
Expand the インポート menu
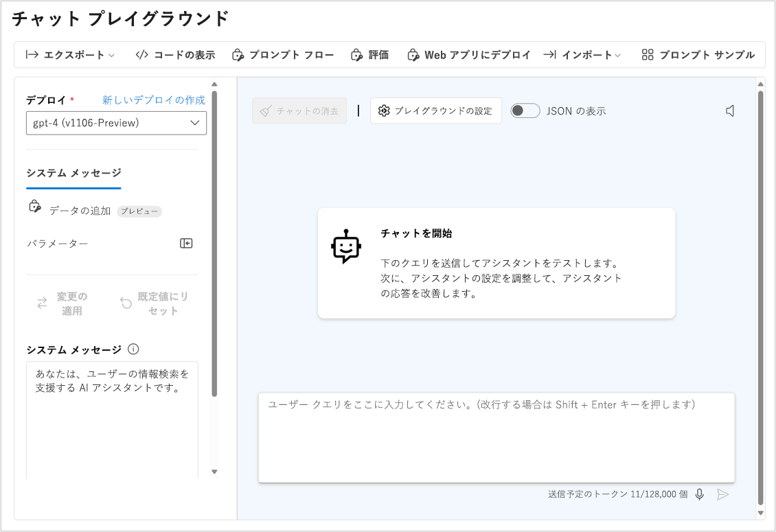click(582, 55)
